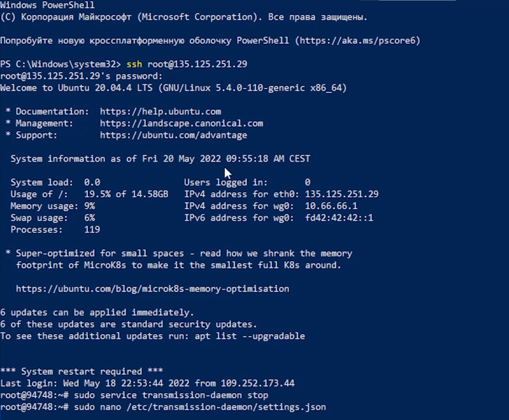This screenshot has height=420, width=509.
Task: Click the aka.ms/pscore6 PowerShell link
Action: [x=358, y=41]
